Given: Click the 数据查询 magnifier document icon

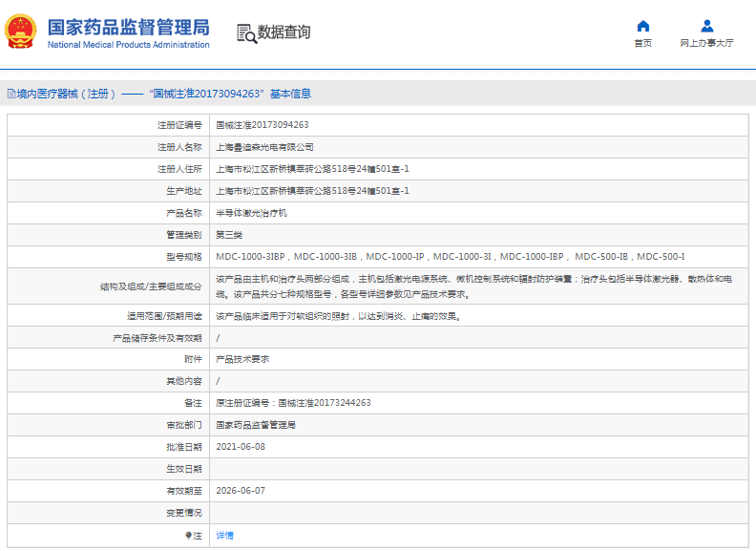Looking at the screenshot, I should pos(246,32).
